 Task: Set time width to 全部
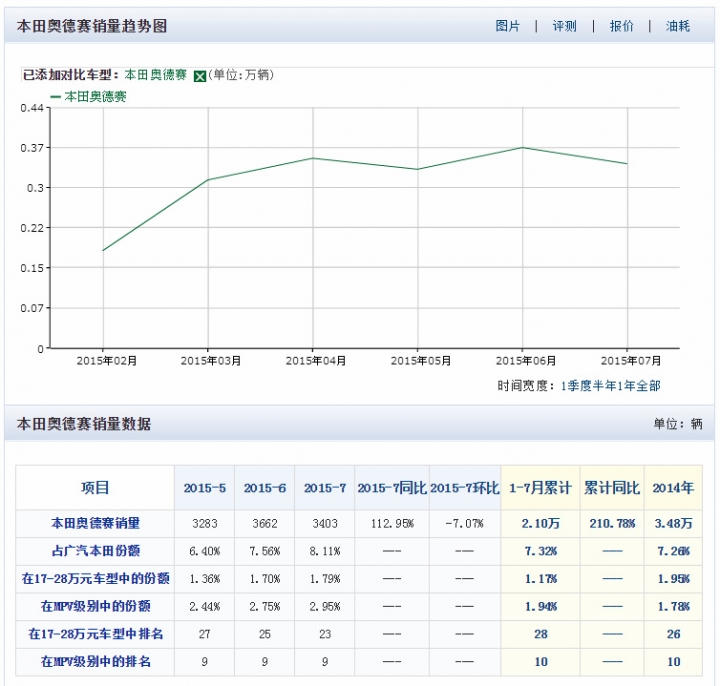click(648, 386)
